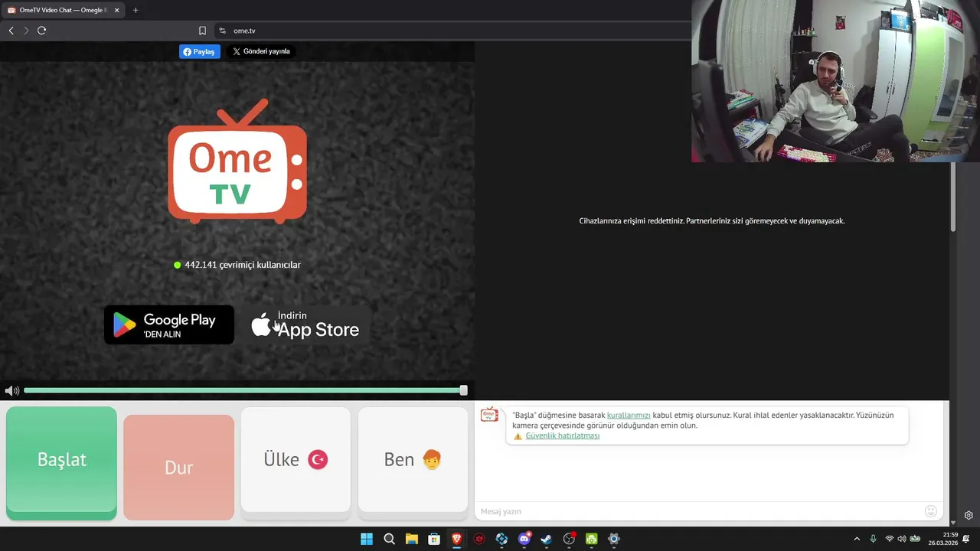
Task: Click the green volume slider track
Action: click(x=242, y=390)
